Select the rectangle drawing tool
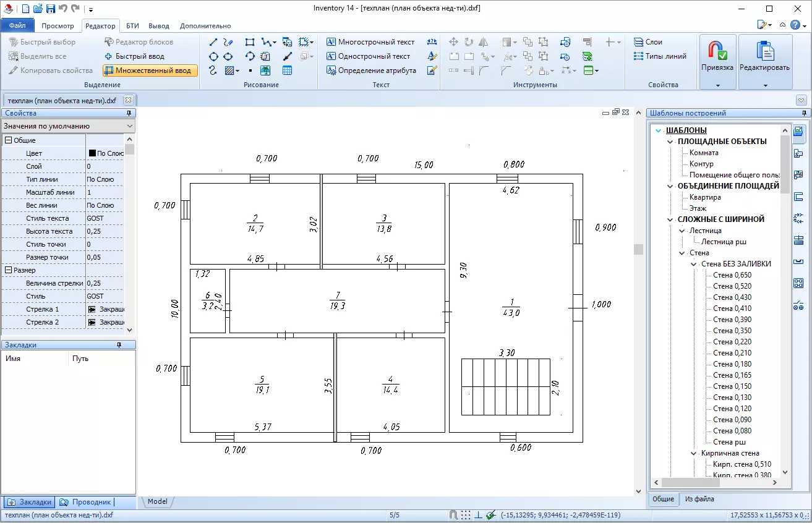Image resolution: width=812 pixels, height=523 pixels. 250,43
